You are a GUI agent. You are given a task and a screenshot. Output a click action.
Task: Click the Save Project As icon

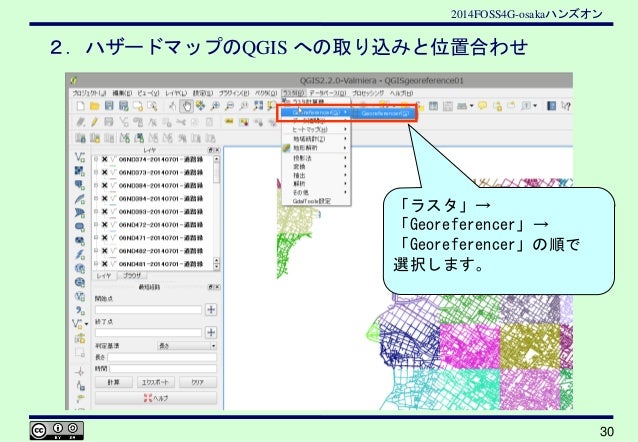point(123,106)
